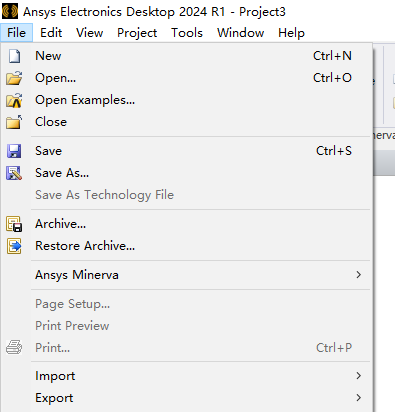The height and width of the screenshot is (412, 395).
Task: Open the Import submenu entry
Action: click(x=187, y=376)
